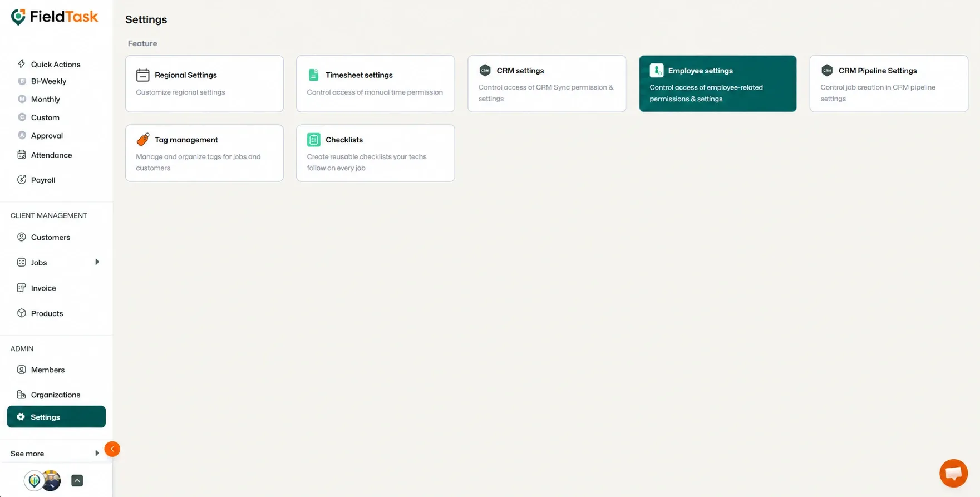Click the Tag management orange tag icon

coord(143,140)
